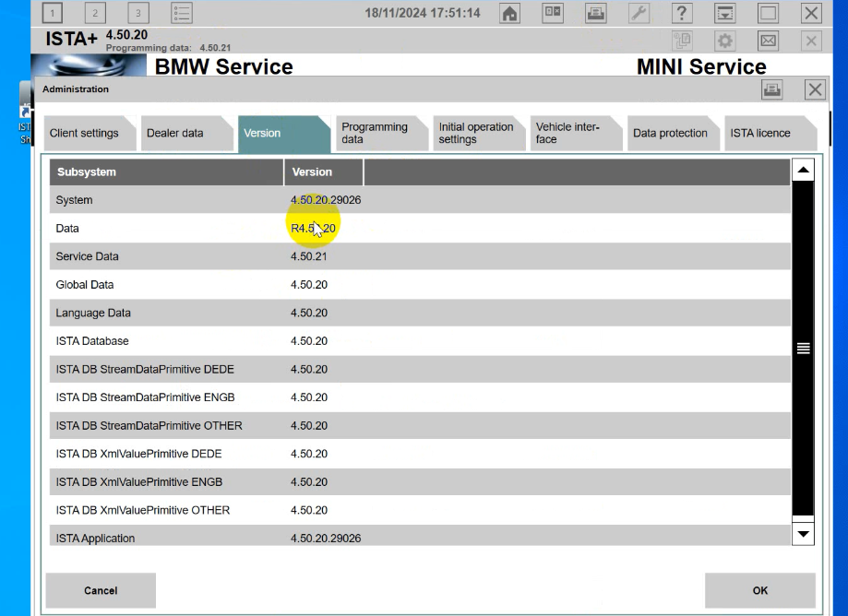The width and height of the screenshot is (848, 616).
Task: Click the printer icon in the top toolbar
Action: (595, 13)
